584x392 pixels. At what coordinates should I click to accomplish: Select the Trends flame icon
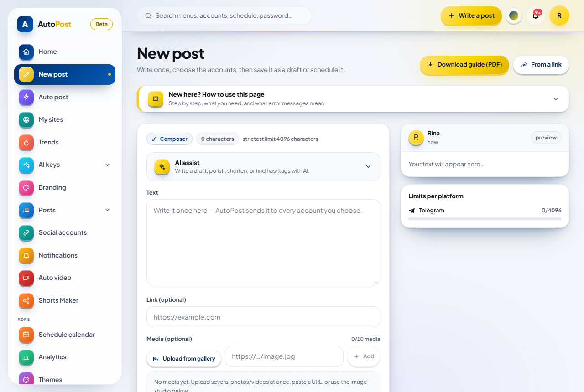(x=26, y=142)
